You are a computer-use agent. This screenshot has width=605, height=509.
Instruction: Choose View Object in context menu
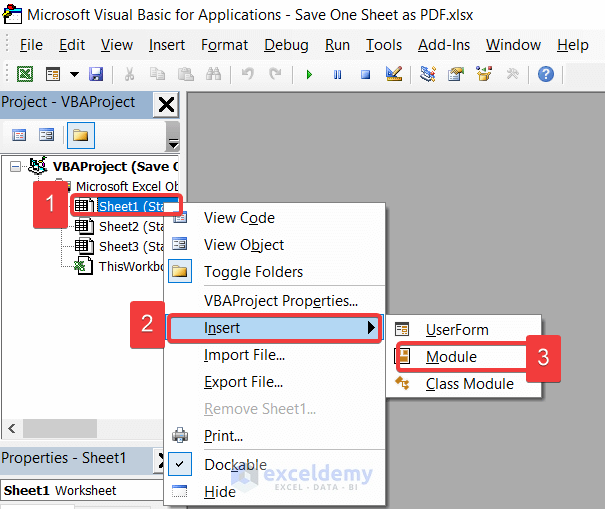(x=276, y=245)
